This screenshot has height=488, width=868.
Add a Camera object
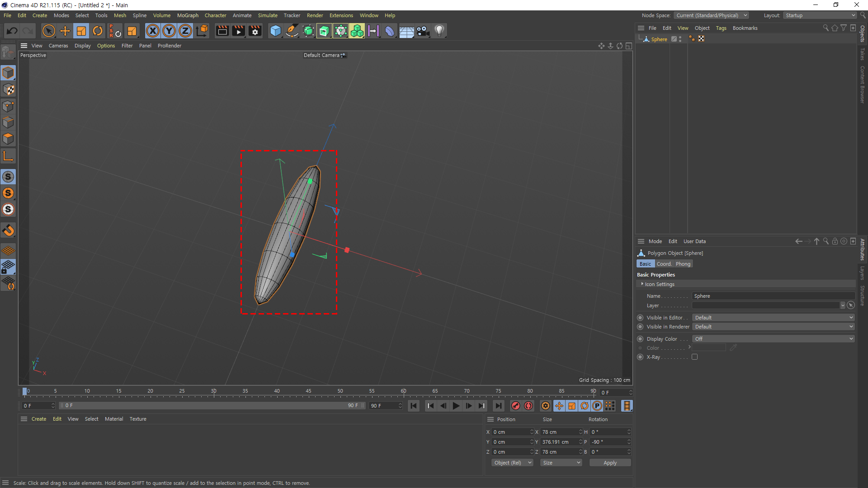coord(423,31)
